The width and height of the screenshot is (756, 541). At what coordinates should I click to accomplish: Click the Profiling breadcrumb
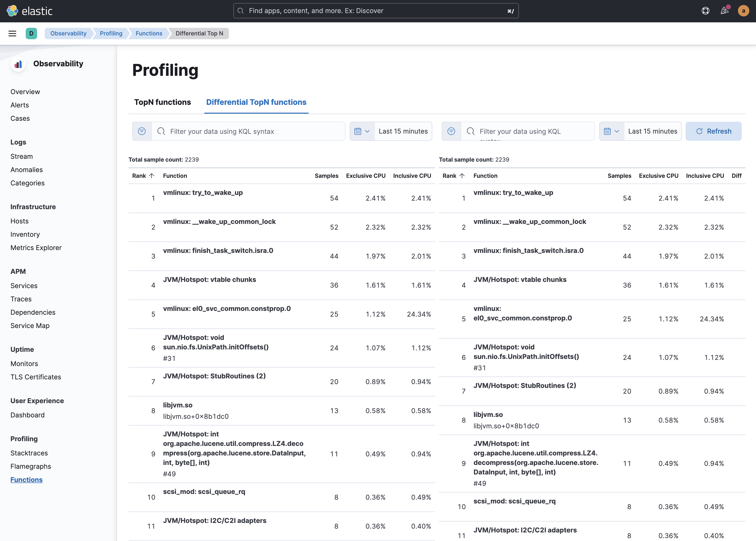111,33
